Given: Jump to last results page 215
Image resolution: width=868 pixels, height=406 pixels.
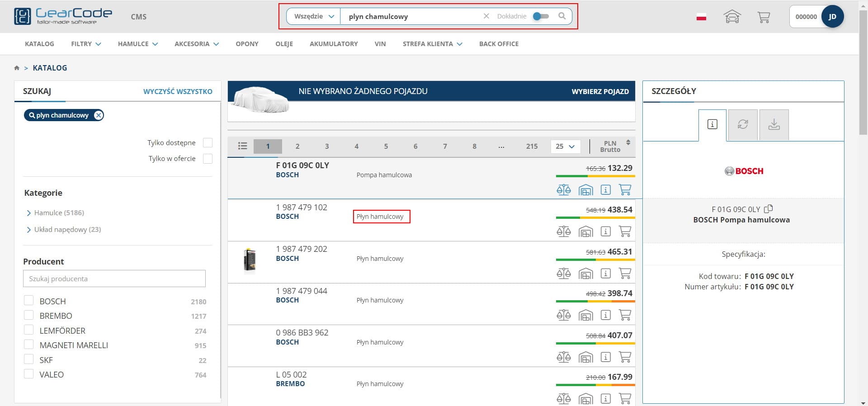Looking at the screenshot, I should click(532, 146).
